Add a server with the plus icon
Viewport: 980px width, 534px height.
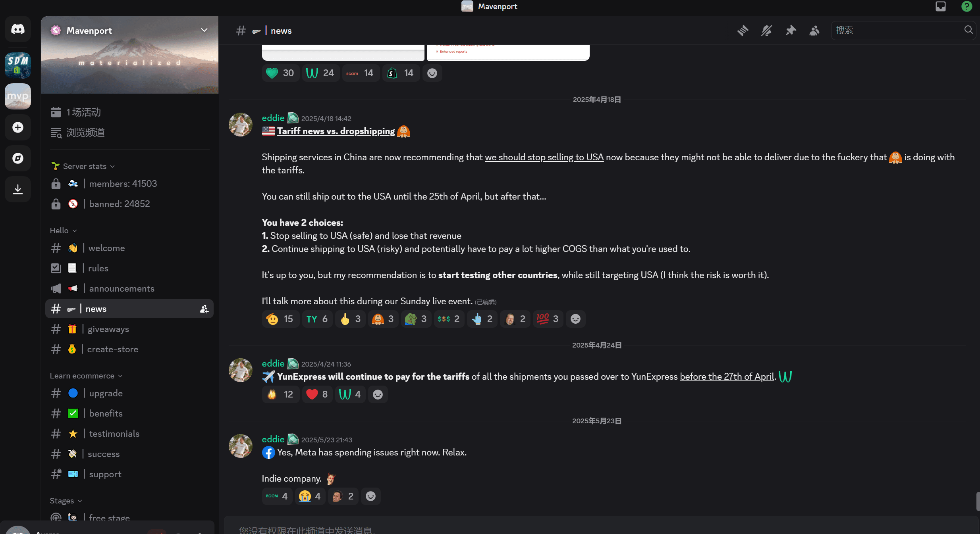(x=17, y=127)
